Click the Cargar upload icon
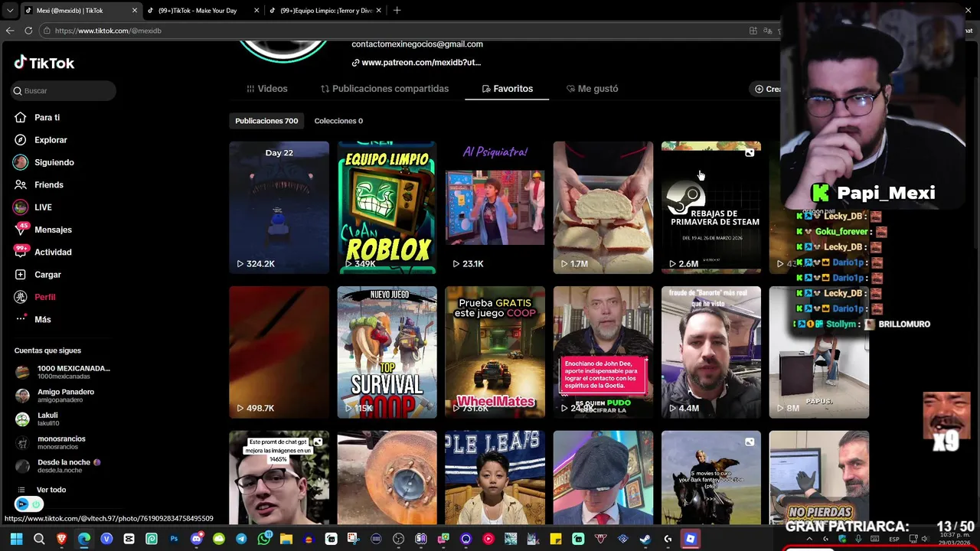This screenshot has width=980, height=551. [x=21, y=274]
